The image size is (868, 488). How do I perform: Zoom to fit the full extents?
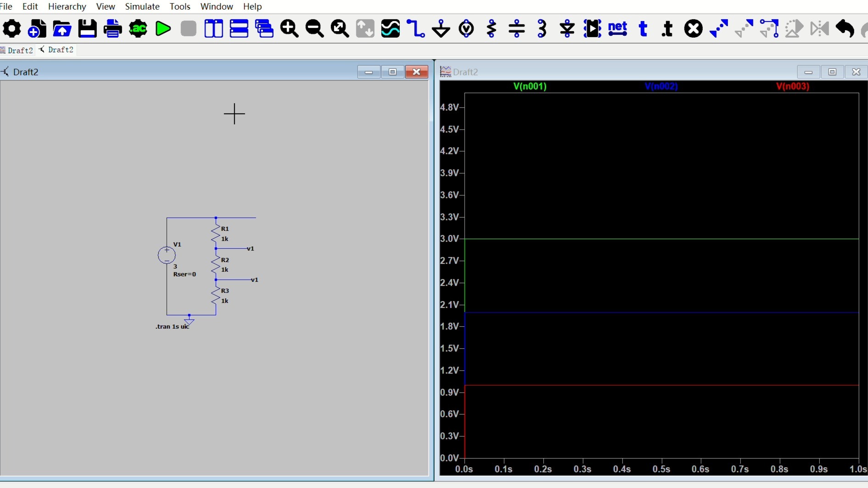click(x=340, y=28)
